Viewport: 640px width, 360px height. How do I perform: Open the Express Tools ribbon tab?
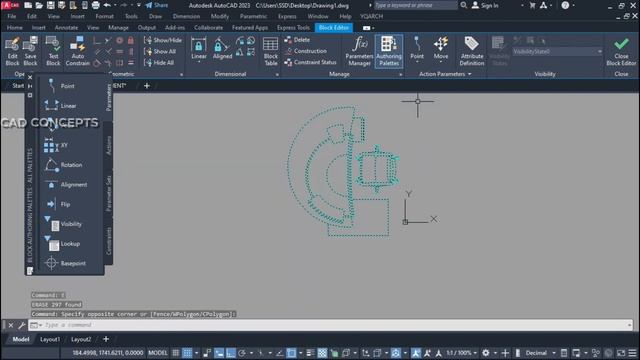293,27
